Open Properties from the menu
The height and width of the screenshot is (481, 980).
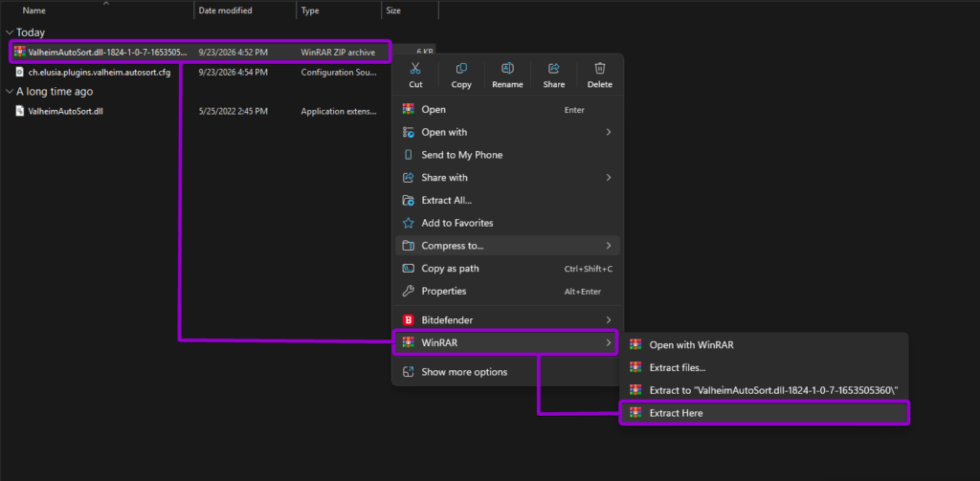pyautogui.click(x=507, y=291)
